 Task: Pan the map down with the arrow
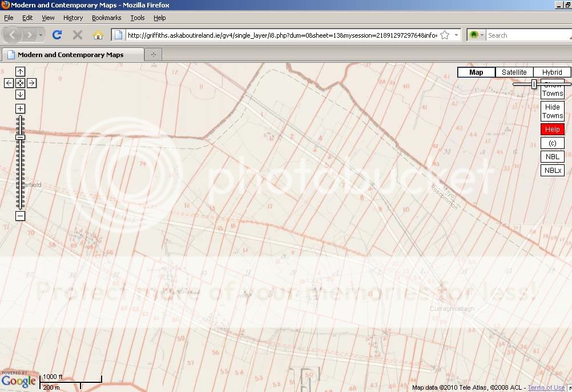click(x=20, y=94)
